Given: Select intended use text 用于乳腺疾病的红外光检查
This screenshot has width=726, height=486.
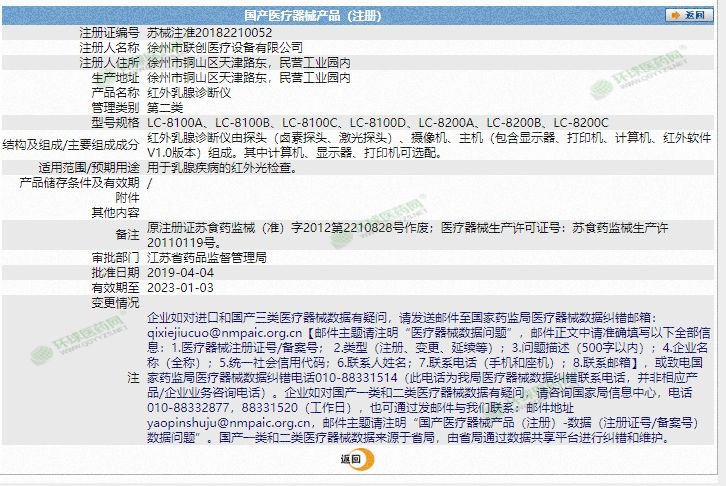Looking at the screenshot, I should tap(222, 168).
